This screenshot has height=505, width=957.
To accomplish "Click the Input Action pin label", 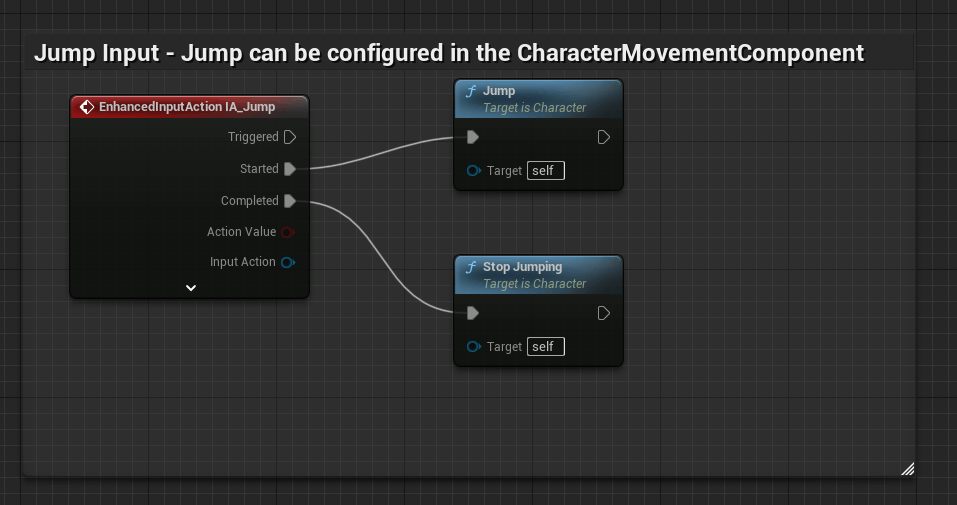I will tap(242, 262).
